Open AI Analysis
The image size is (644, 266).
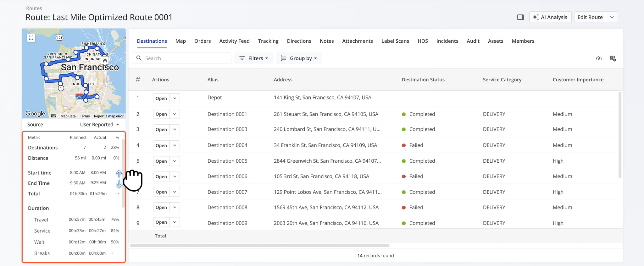coord(550,17)
